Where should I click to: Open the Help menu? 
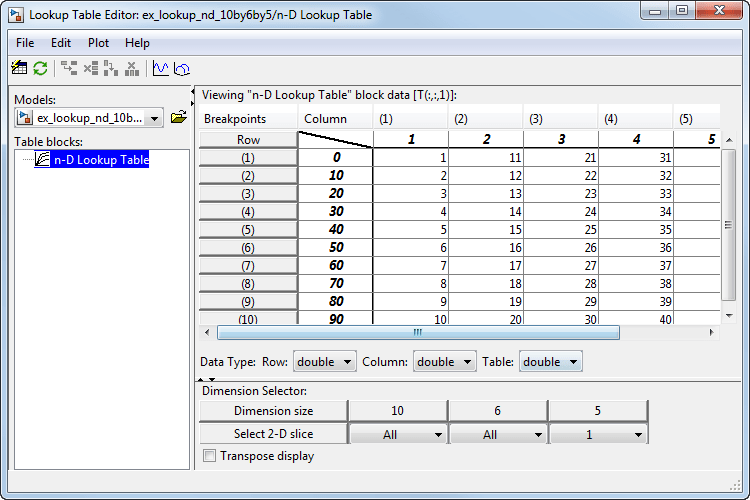tap(137, 43)
